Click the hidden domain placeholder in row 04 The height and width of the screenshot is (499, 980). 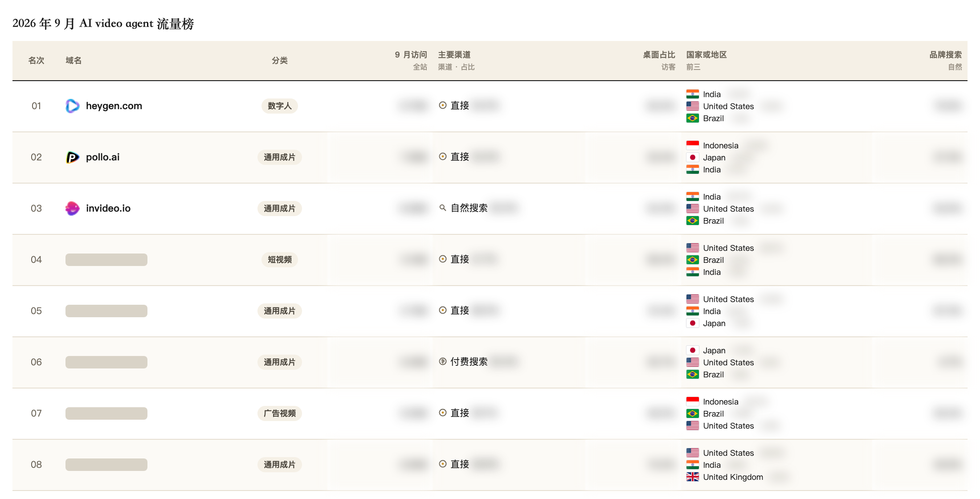106,260
